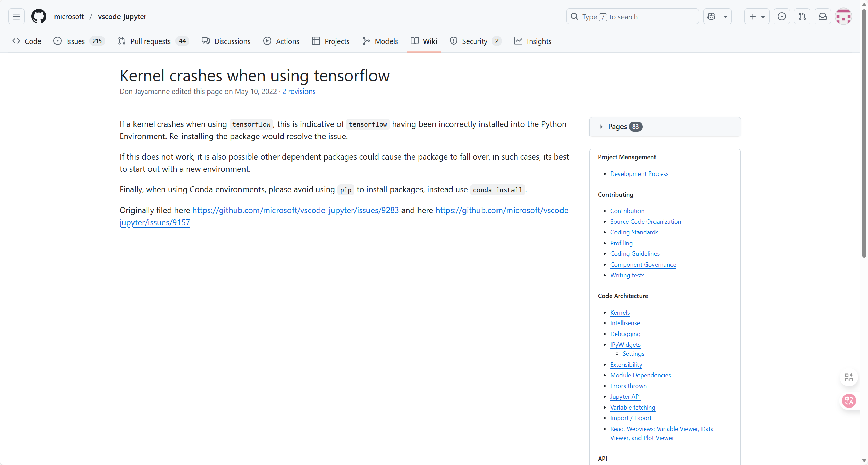
Task: Open the create new plus dropdown
Action: (x=757, y=17)
